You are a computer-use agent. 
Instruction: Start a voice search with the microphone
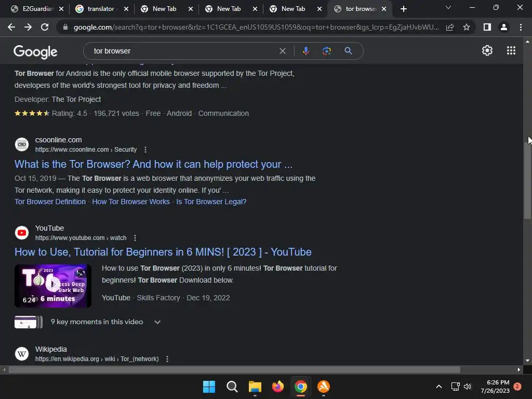tap(305, 51)
